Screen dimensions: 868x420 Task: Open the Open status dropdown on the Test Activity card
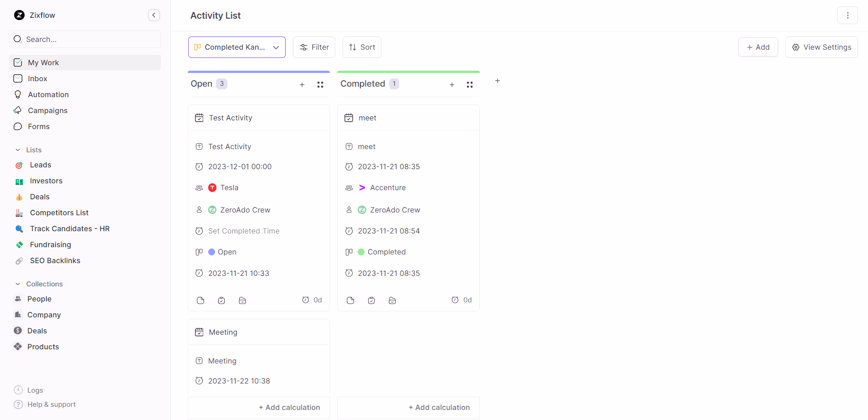pyautogui.click(x=222, y=252)
